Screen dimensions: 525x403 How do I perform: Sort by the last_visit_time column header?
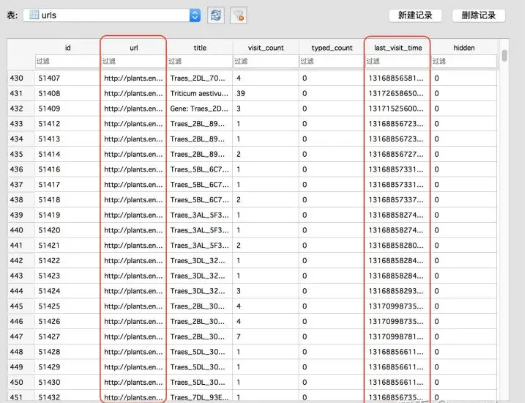[398, 48]
